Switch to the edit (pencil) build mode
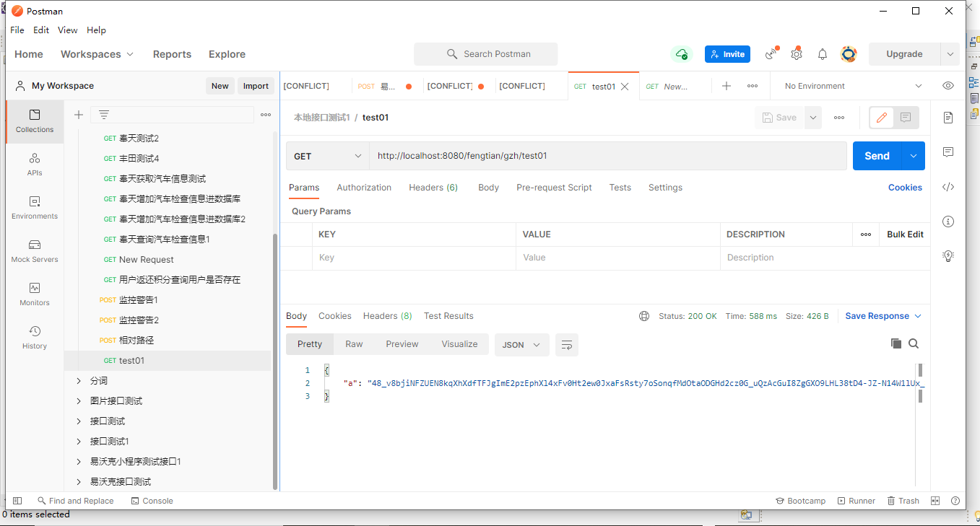980x526 pixels. tap(881, 118)
